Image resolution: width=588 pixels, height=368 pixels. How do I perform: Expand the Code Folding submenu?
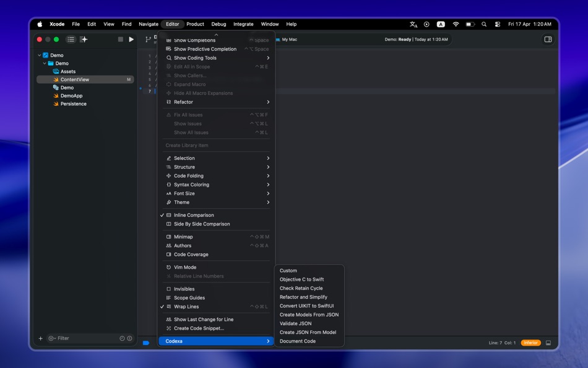pos(217,176)
